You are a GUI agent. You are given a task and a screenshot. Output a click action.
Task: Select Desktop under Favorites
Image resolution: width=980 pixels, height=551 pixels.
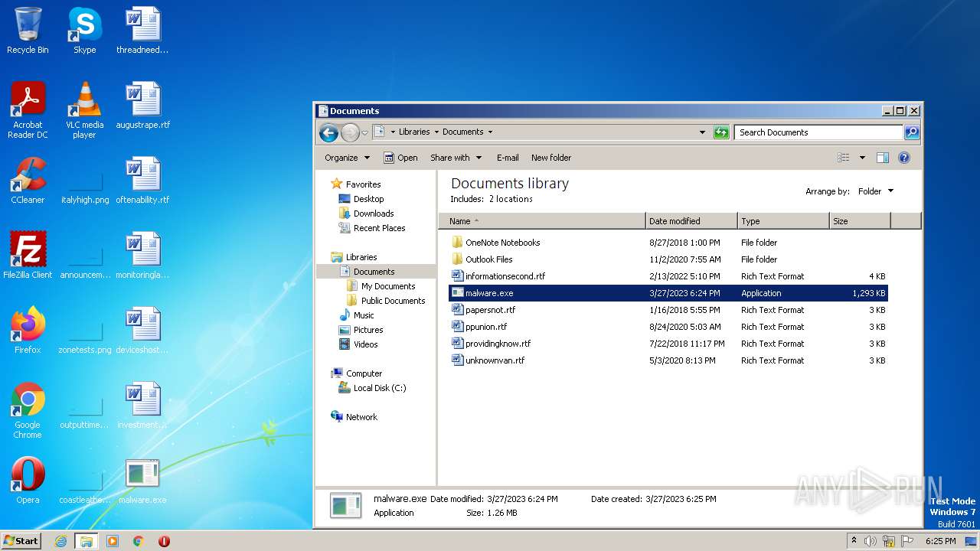[361, 199]
